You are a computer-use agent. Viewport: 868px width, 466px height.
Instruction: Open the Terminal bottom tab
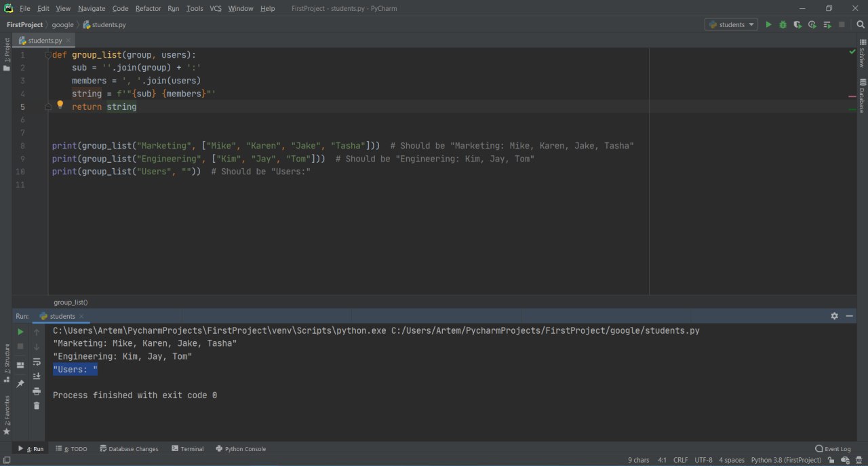[188, 449]
